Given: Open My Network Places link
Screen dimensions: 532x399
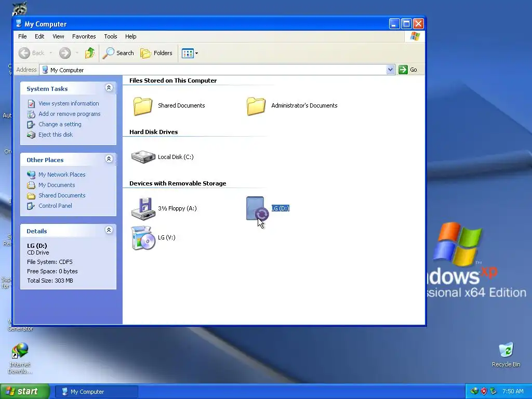Looking at the screenshot, I should 62,175.
